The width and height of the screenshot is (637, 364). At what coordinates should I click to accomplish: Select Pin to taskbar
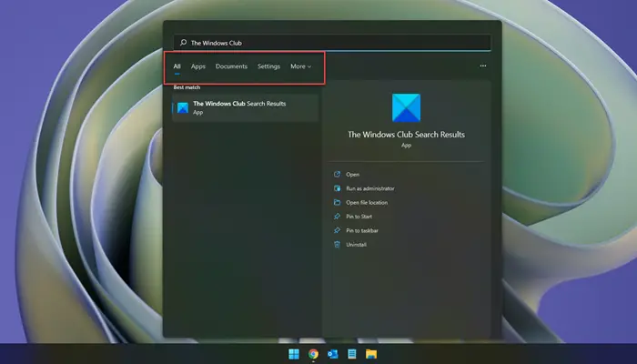click(362, 230)
